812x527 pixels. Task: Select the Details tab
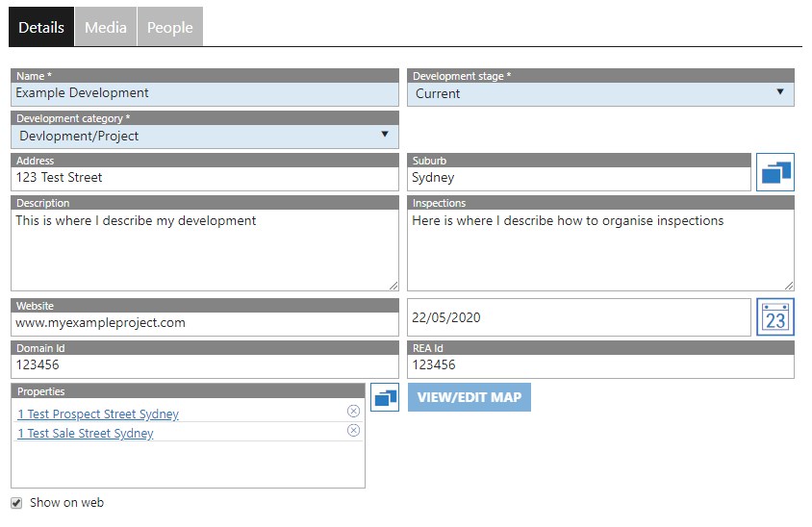[x=41, y=28]
